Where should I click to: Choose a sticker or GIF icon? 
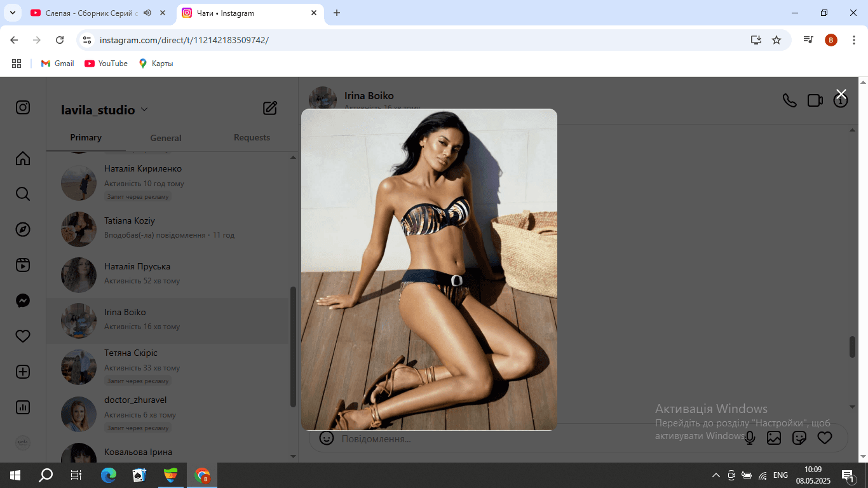click(x=799, y=438)
